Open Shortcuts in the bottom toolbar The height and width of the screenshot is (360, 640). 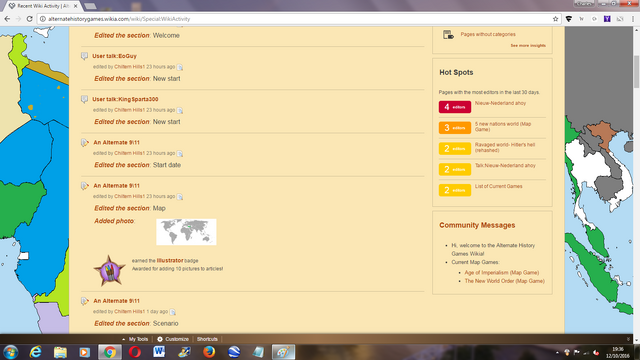pyautogui.click(x=207, y=339)
